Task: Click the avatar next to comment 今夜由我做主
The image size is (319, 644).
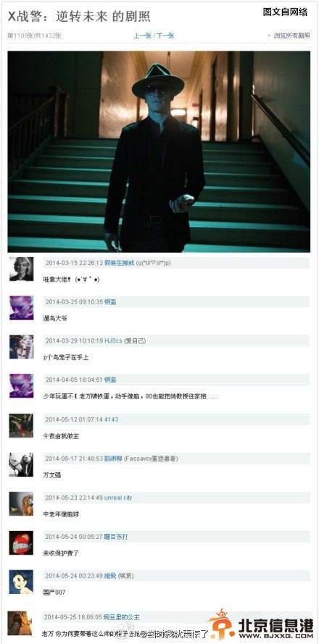Action: [x=21, y=425]
